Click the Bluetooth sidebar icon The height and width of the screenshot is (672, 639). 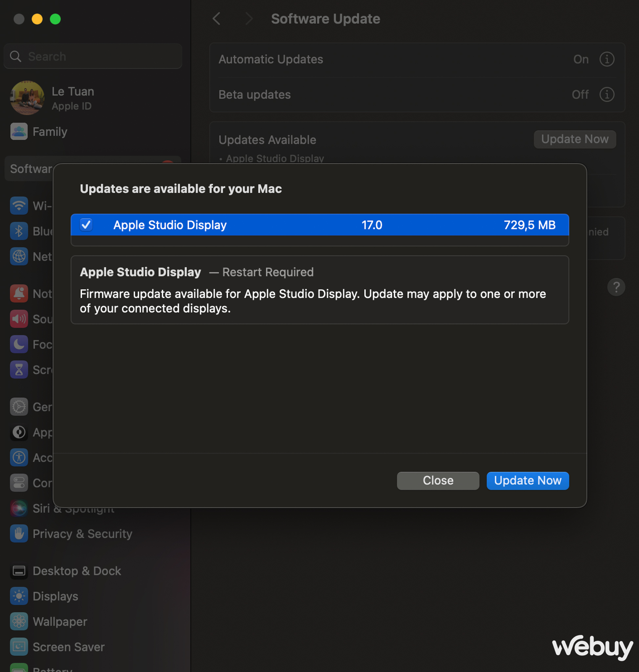[19, 231]
